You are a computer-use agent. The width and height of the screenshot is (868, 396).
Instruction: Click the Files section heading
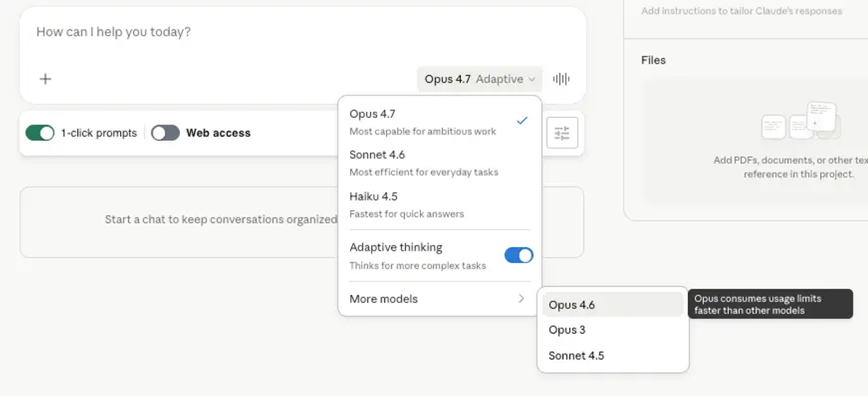click(x=653, y=60)
